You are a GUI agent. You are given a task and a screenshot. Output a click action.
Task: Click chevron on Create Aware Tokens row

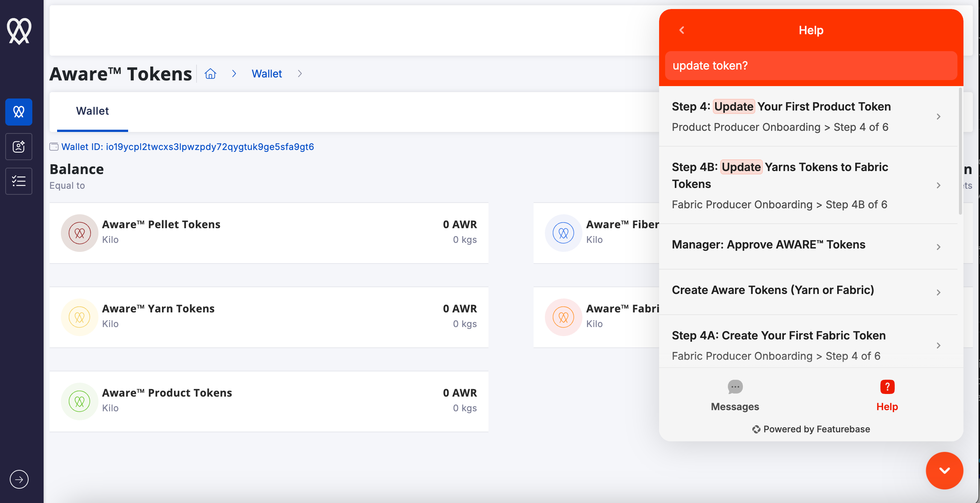939,292
